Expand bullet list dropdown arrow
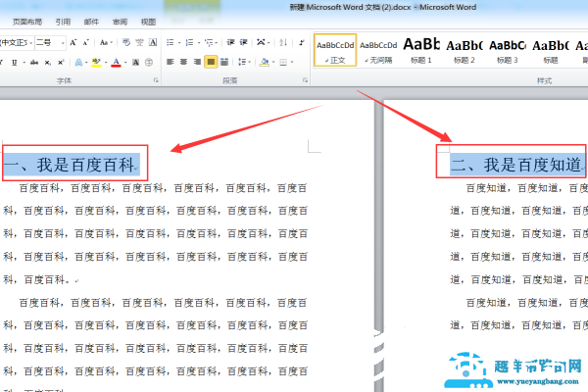 (x=179, y=43)
